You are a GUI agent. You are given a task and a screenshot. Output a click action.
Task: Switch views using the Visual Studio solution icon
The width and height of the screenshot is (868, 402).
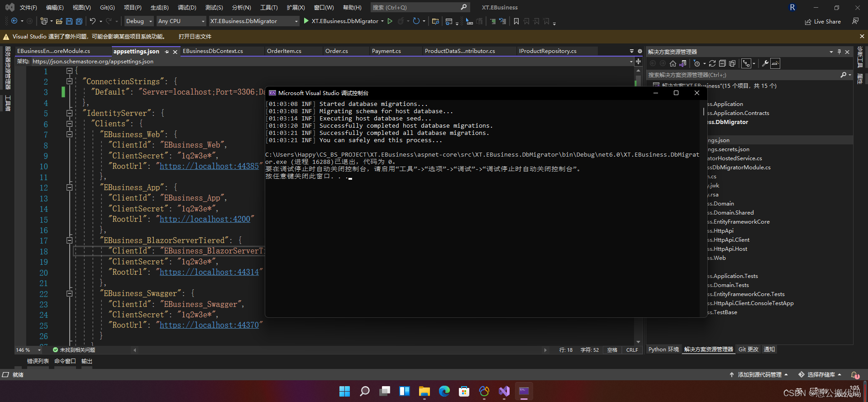(x=683, y=63)
